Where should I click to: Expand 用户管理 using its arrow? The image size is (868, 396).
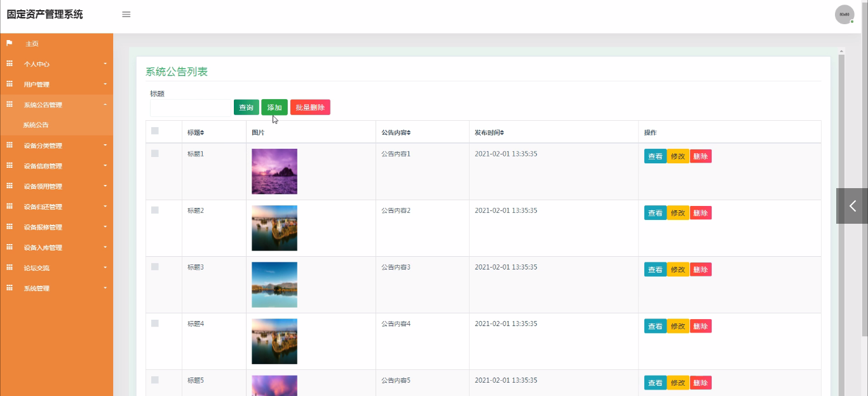point(105,85)
